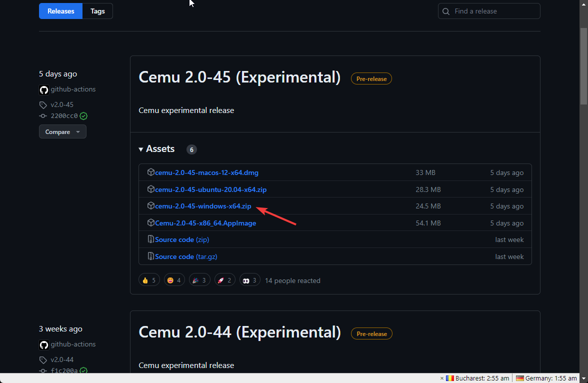Click file-zip icon of Source code (tar.gz)
588x383 pixels.
(151, 256)
